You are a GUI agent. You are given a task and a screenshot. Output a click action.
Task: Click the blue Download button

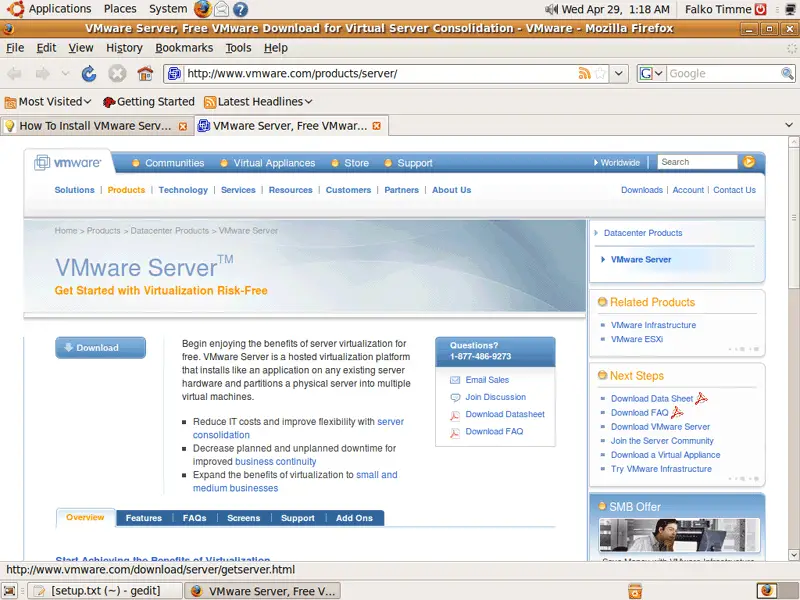pos(101,347)
